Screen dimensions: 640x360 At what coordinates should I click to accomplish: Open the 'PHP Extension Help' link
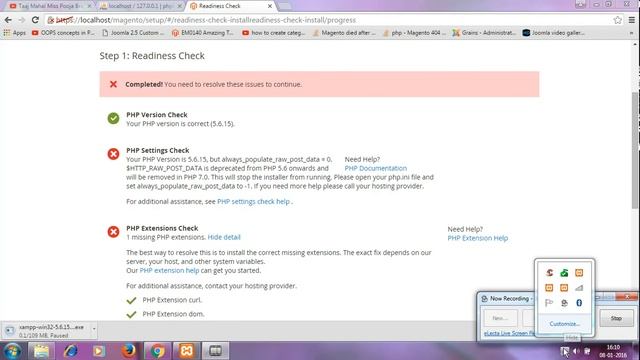tap(478, 238)
